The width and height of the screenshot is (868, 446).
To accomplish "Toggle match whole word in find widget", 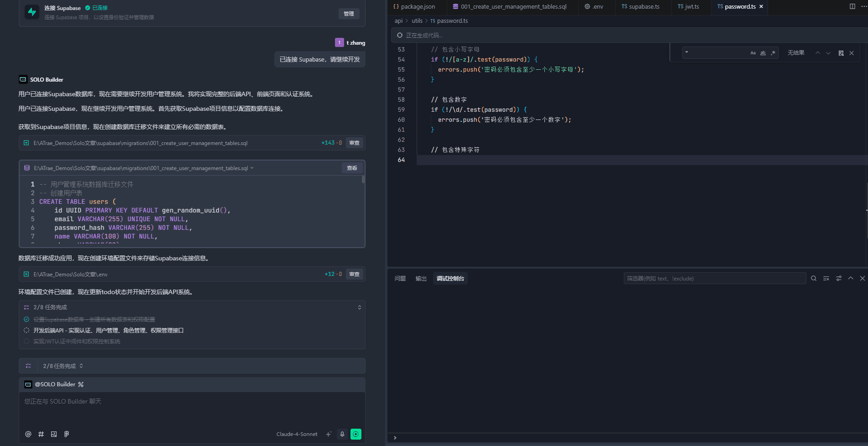I will [x=763, y=53].
